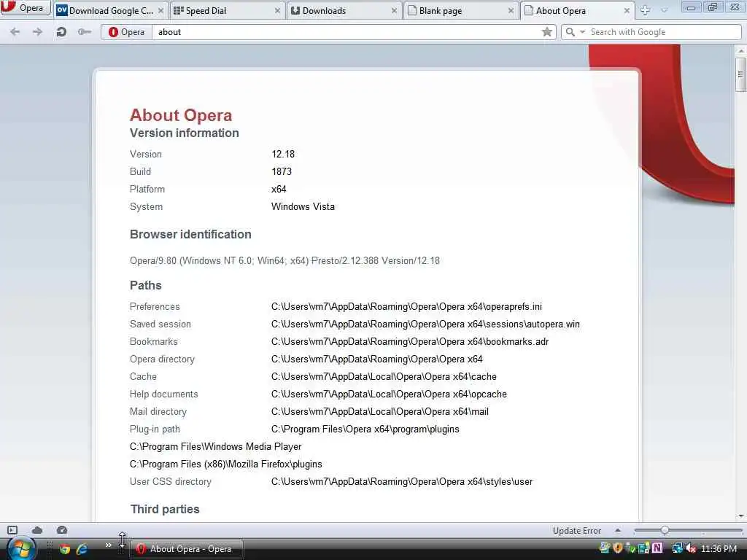Click the Windows Media Player path line
747x560 pixels.
pyautogui.click(x=215, y=447)
